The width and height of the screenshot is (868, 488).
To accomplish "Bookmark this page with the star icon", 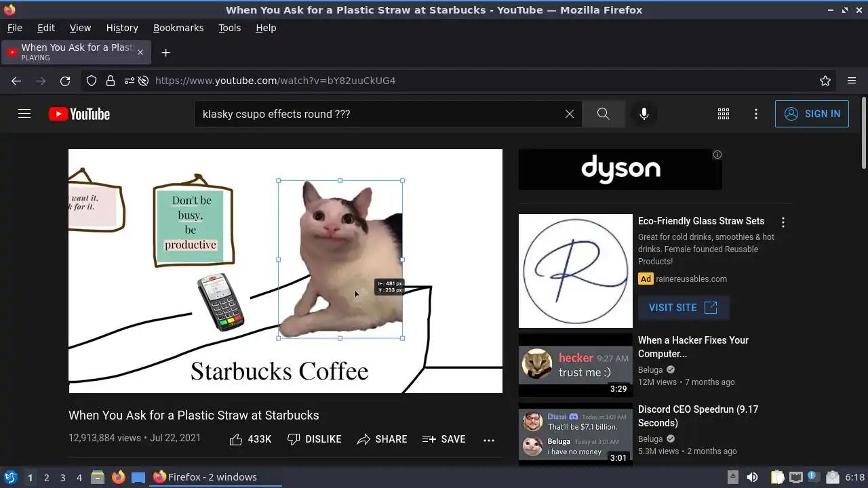I will pos(825,81).
